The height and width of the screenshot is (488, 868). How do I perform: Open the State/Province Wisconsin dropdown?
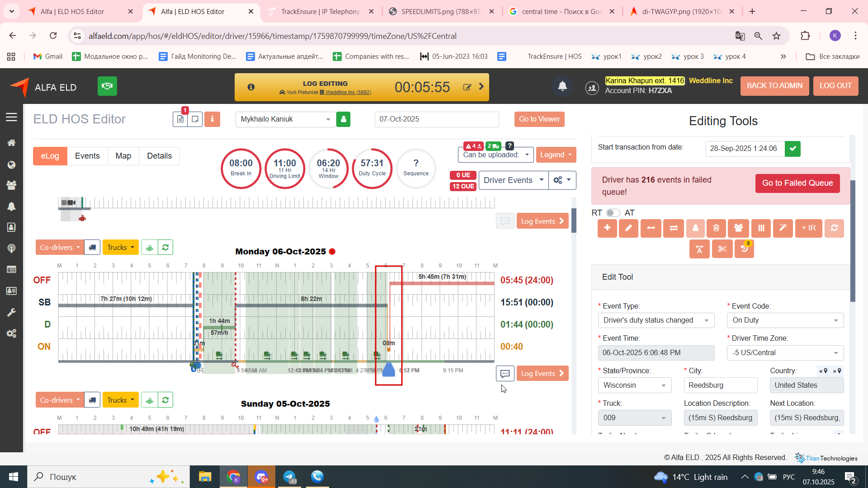pos(634,385)
